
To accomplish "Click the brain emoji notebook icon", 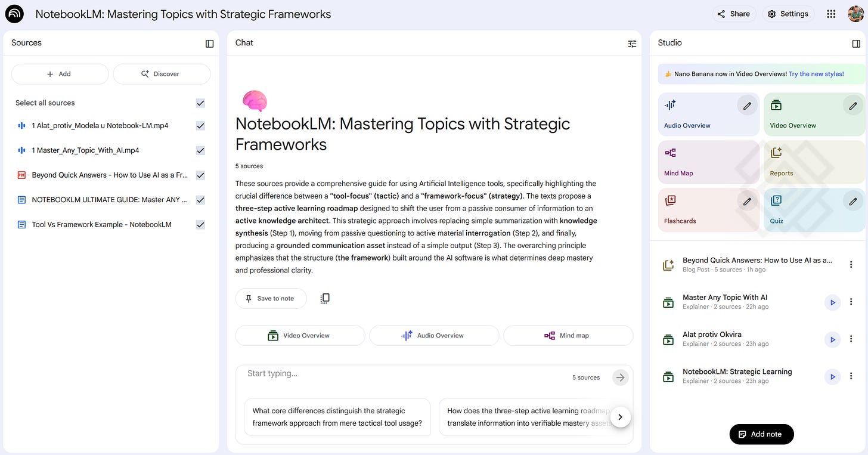I will pos(255,101).
